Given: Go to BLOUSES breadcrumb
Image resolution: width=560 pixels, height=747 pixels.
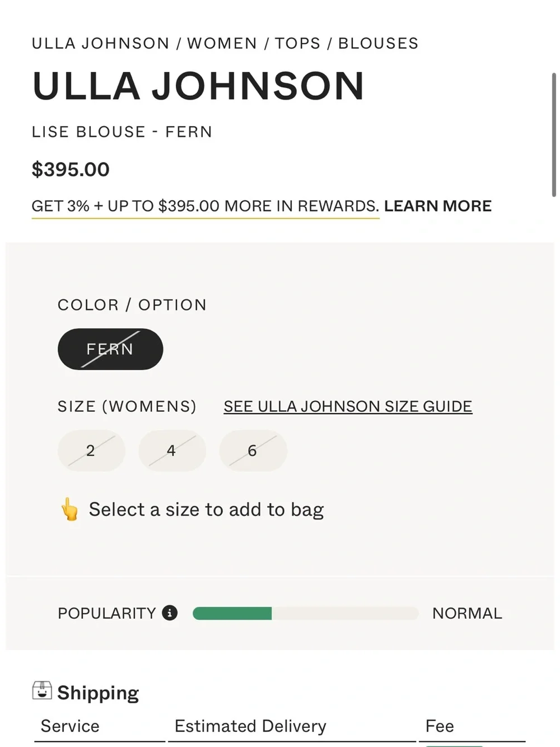Looking at the screenshot, I should click(x=378, y=43).
